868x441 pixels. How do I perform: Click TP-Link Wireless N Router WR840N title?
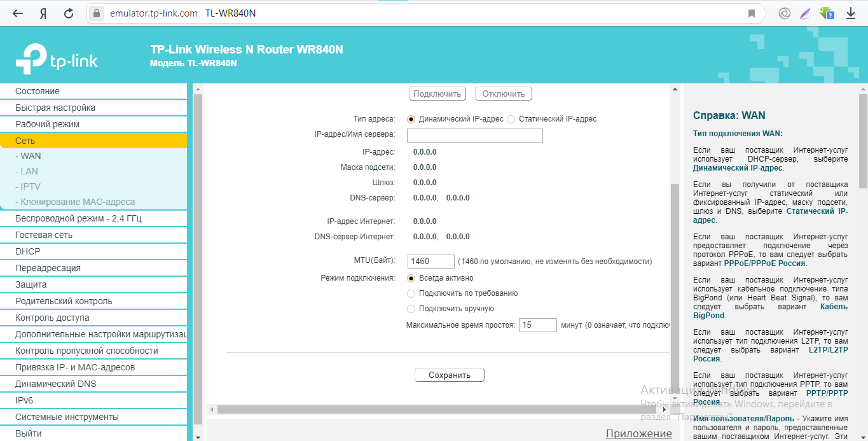coord(247,50)
